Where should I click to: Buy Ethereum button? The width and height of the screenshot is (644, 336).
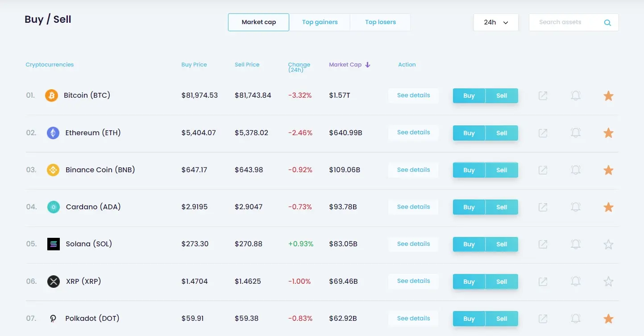coord(469,133)
